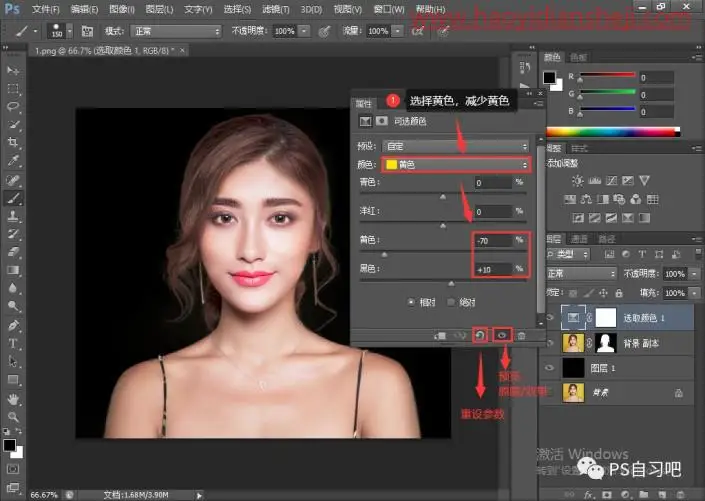705x501 pixels.
Task: Open the 窗口(W) menu
Action: coord(389,9)
